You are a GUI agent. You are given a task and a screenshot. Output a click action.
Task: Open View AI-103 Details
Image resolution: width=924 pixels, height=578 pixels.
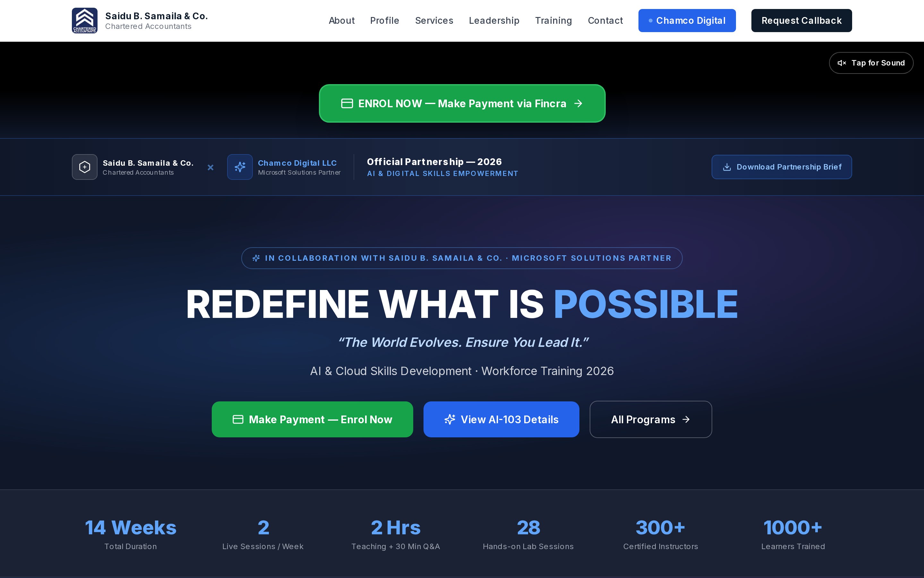tap(501, 419)
